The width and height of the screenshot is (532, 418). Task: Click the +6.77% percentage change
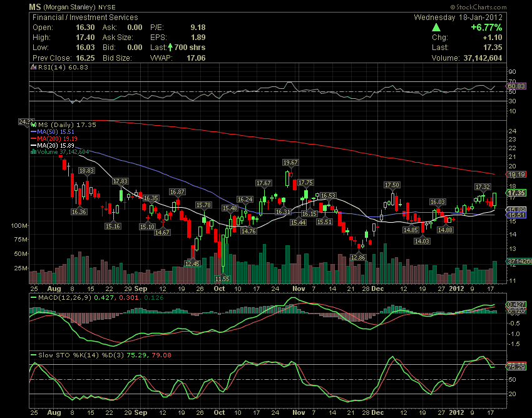[486, 28]
